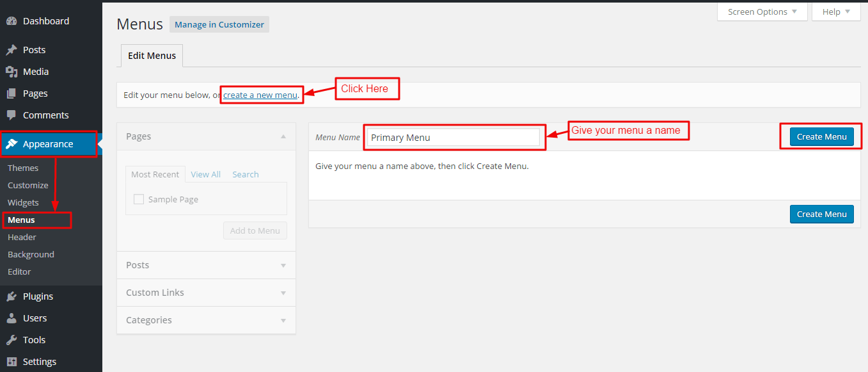Click the Posts pushpin icon
Image resolution: width=868 pixels, height=372 pixels.
(12, 50)
